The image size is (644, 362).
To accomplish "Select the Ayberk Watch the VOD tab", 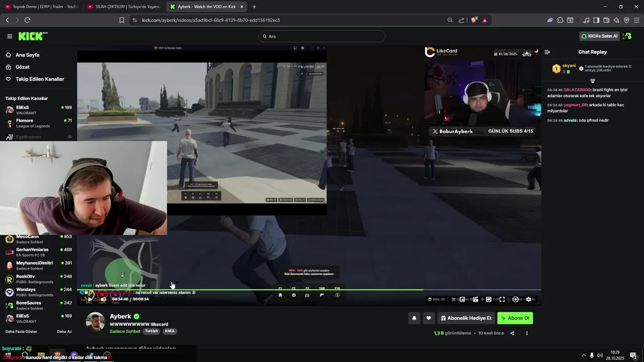I will [x=206, y=7].
